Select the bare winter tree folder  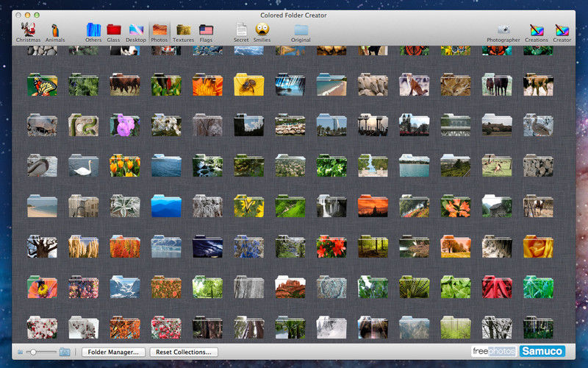(43, 247)
